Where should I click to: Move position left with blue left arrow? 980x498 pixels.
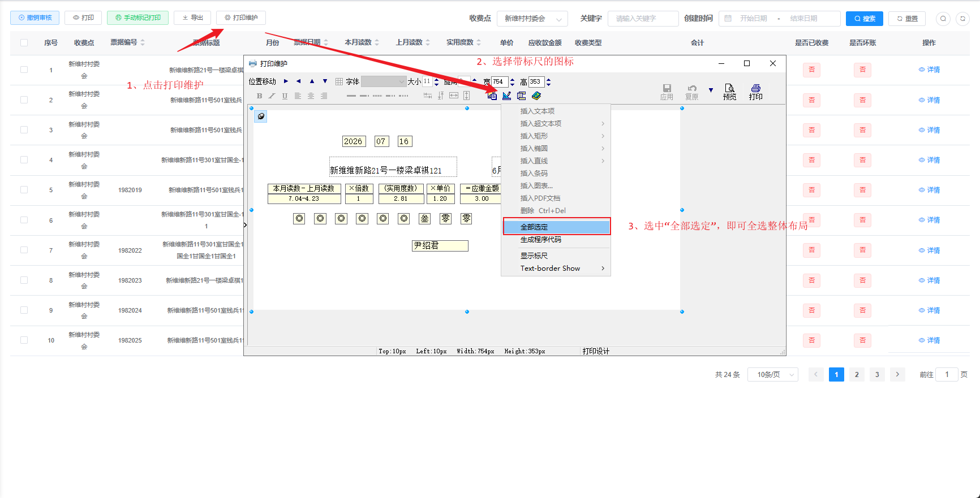coord(298,81)
